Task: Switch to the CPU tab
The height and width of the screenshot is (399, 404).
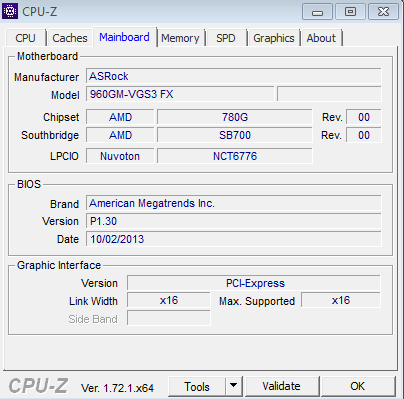Action: tap(25, 38)
